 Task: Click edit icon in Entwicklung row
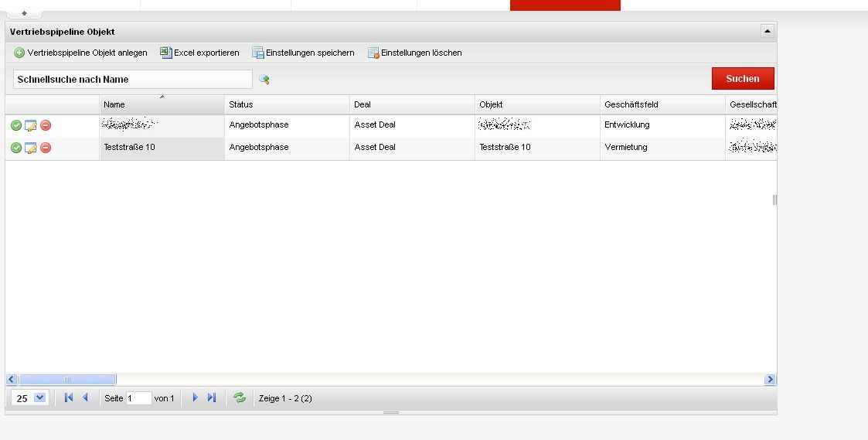(30, 125)
